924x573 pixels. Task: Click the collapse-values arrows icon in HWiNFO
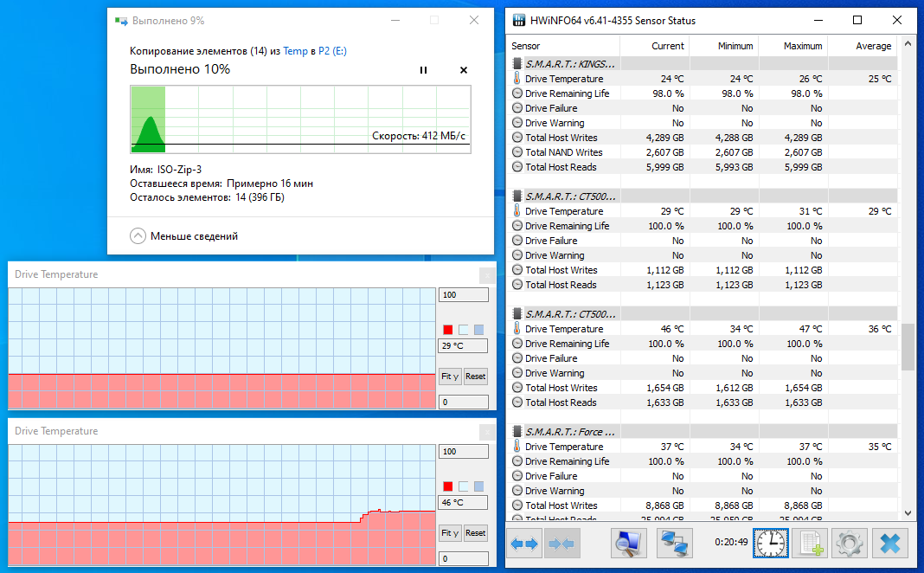[x=562, y=543]
